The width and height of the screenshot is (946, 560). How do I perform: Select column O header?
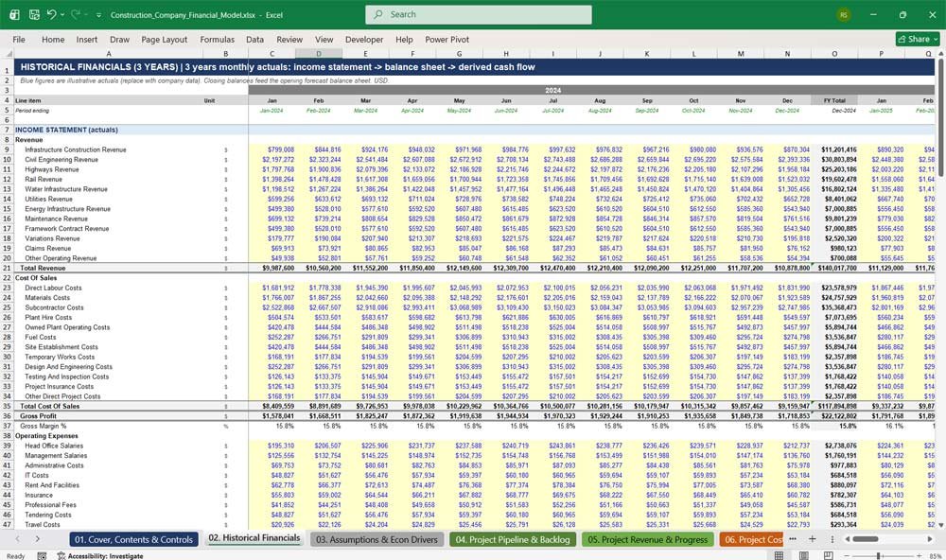click(x=834, y=54)
